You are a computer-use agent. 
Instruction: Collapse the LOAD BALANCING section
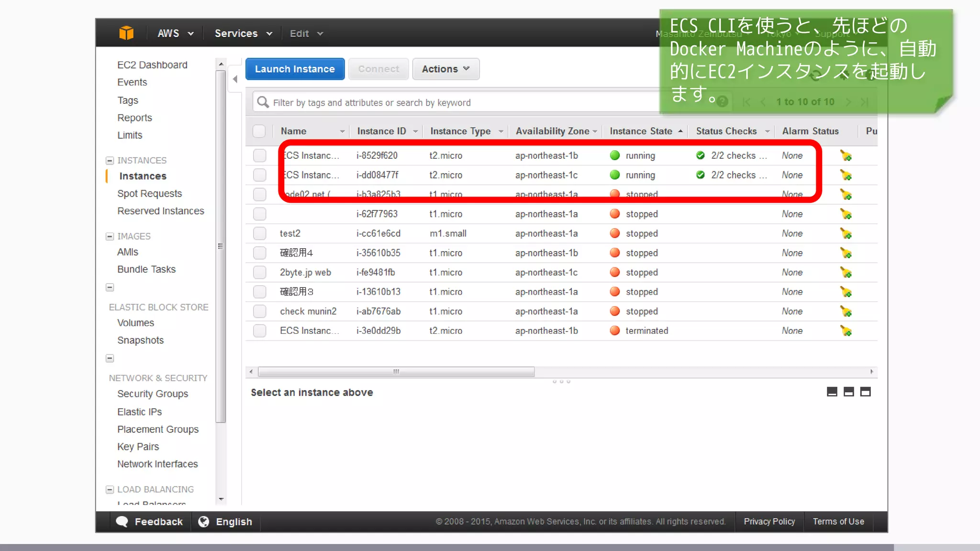[x=110, y=489]
